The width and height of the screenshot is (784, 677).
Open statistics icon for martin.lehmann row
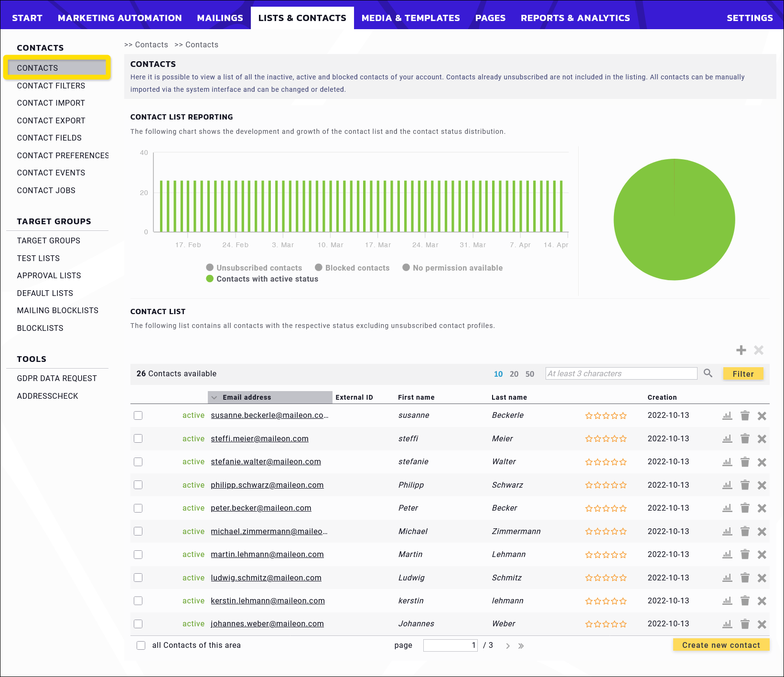(x=727, y=554)
